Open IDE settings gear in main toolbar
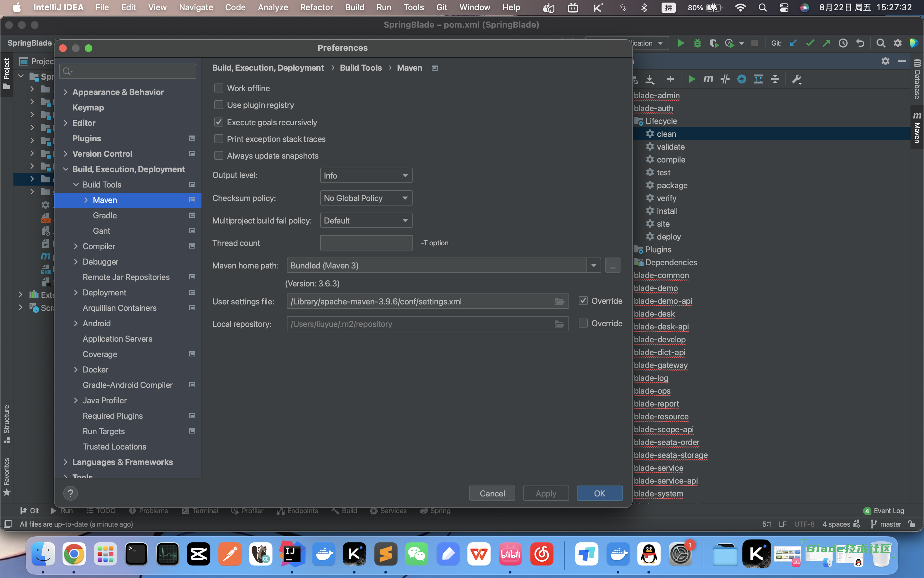The image size is (924, 578). click(898, 43)
